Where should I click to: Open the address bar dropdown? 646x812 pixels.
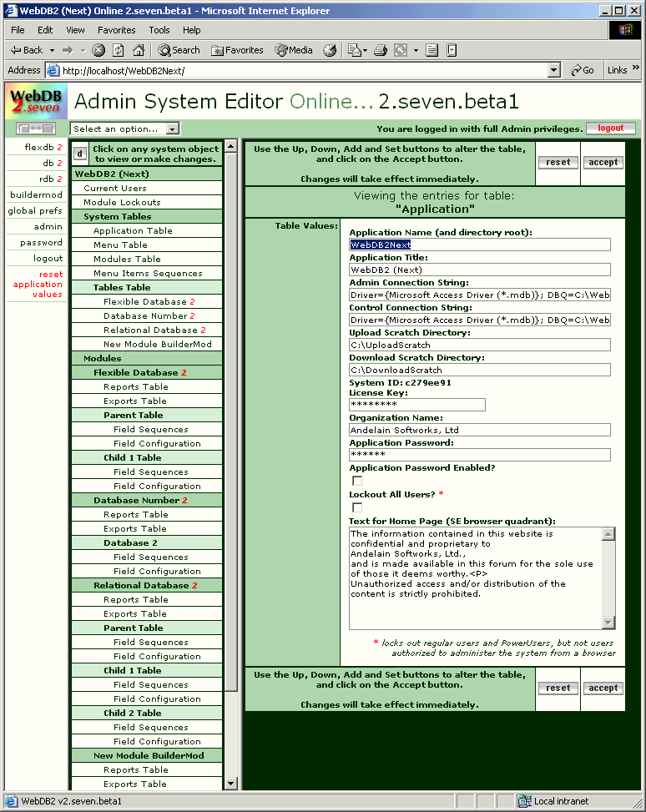click(554, 70)
